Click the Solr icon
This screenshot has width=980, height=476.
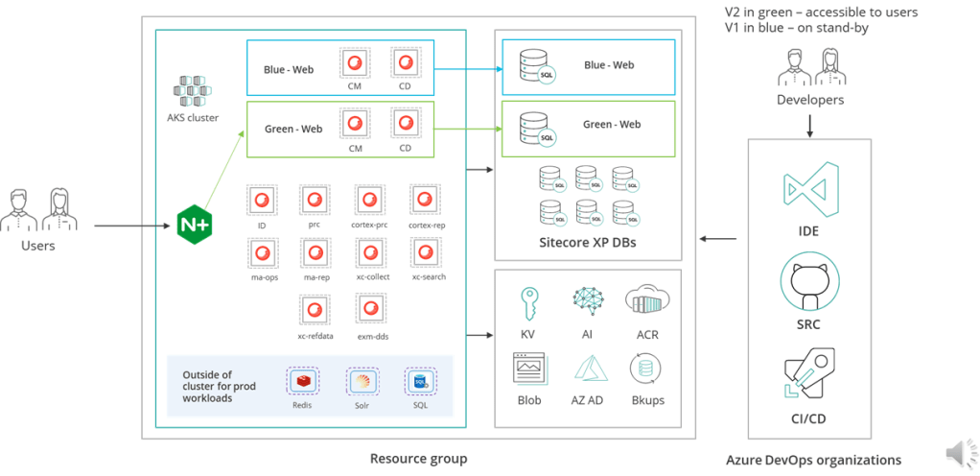click(362, 380)
